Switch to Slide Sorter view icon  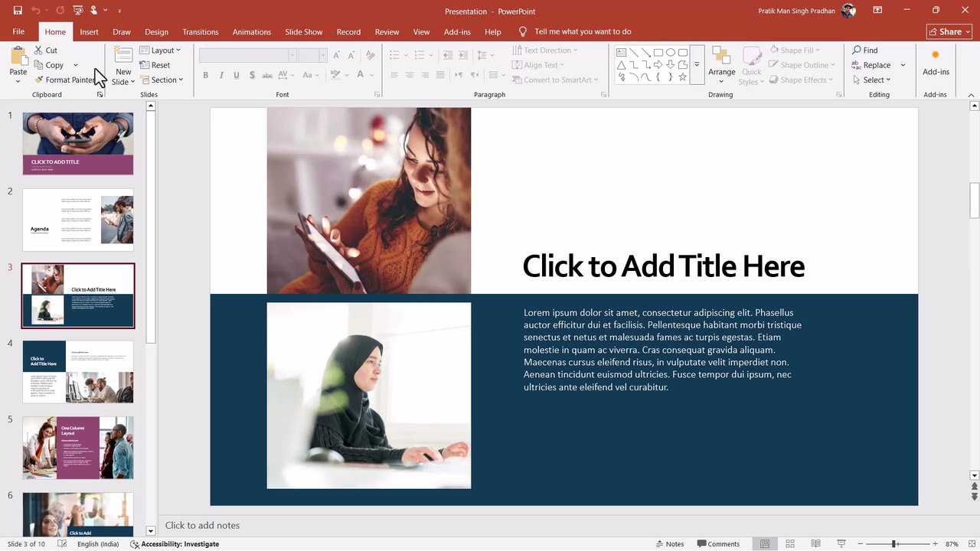coord(790,544)
